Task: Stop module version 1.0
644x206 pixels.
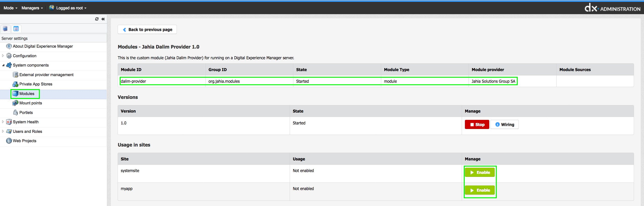Action: click(477, 124)
